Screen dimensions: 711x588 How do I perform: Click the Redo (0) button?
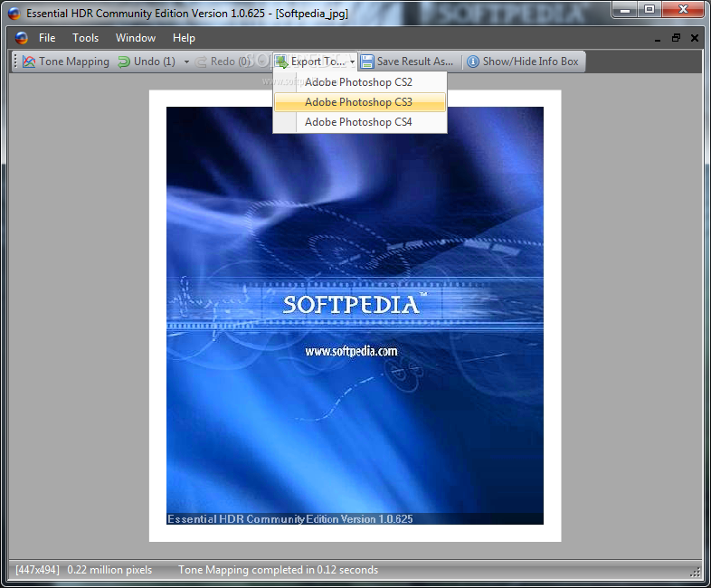pos(224,62)
